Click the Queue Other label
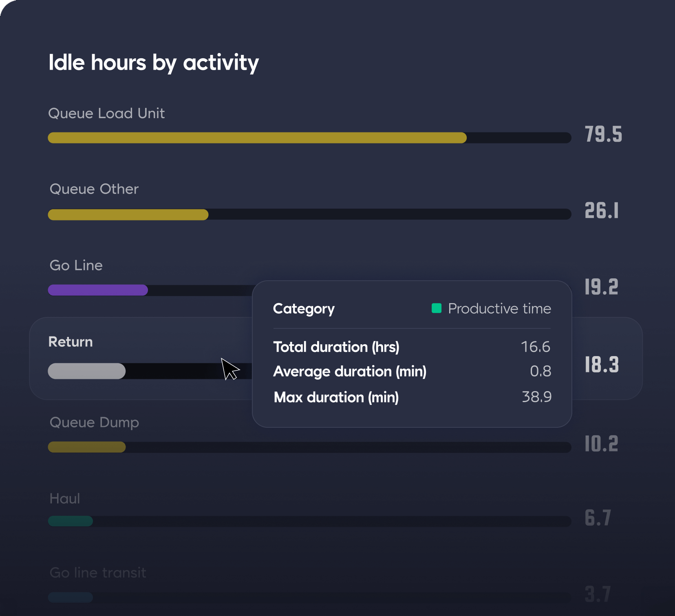Image resolution: width=675 pixels, height=616 pixels. 94,189
